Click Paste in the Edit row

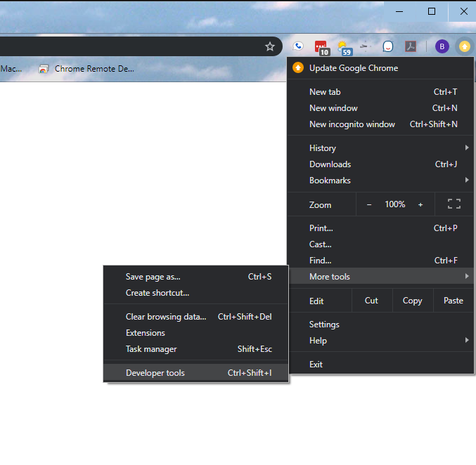point(454,301)
